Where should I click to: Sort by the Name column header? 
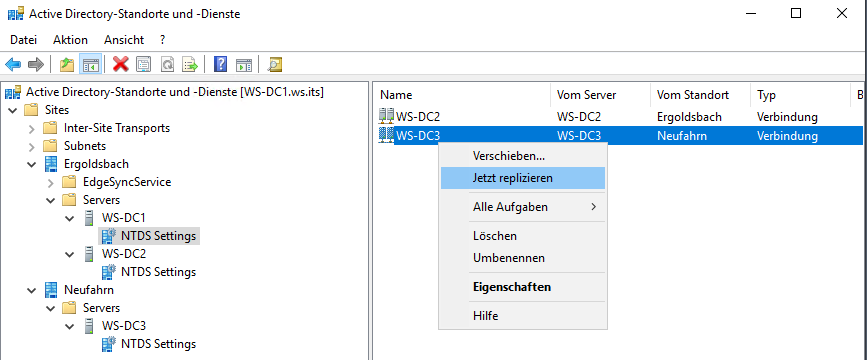[x=462, y=95]
